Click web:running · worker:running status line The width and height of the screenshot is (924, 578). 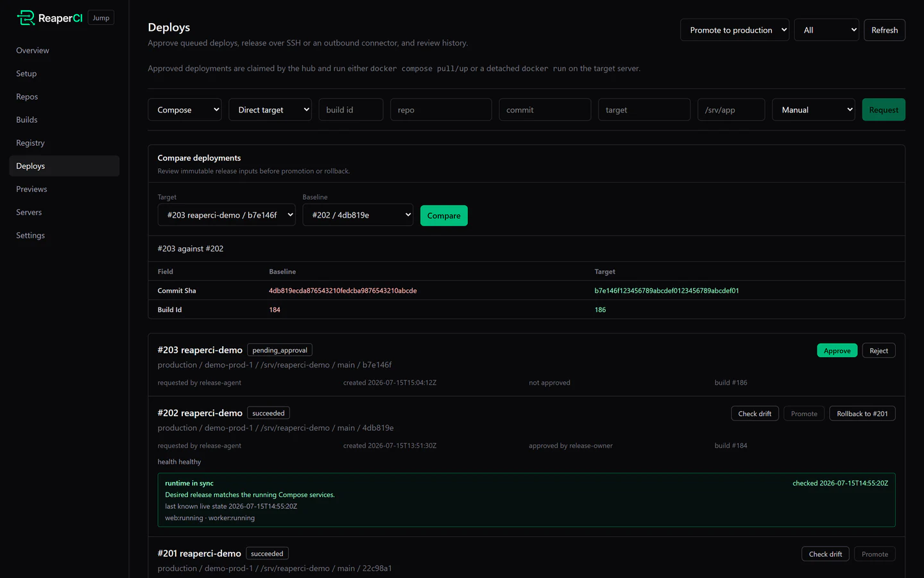(x=210, y=518)
